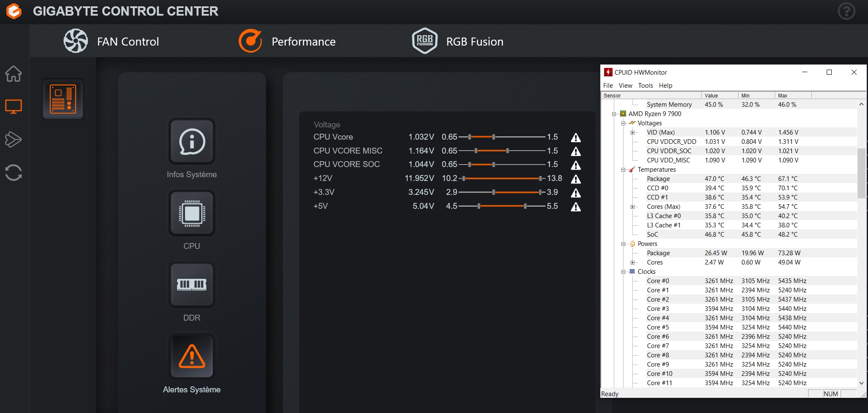Expand the VID (Max) tree entry
Image resolution: width=868 pixels, height=413 pixels.
click(x=632, y=132)
